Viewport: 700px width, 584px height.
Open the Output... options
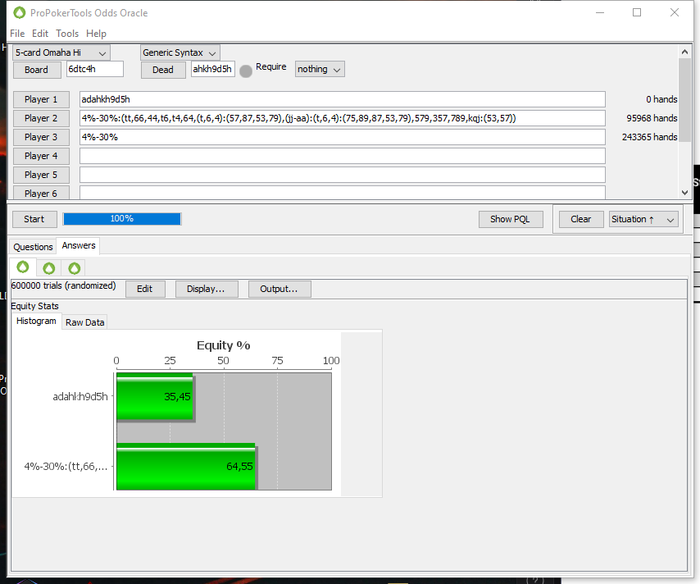tap(279, 289)
